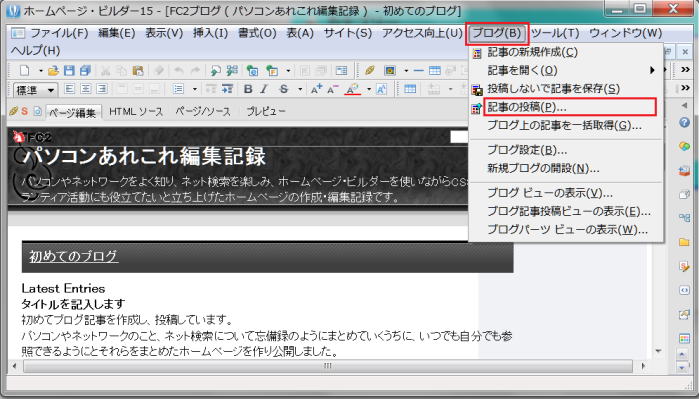Apply font color with red-underlined A icon

[353, 89]
